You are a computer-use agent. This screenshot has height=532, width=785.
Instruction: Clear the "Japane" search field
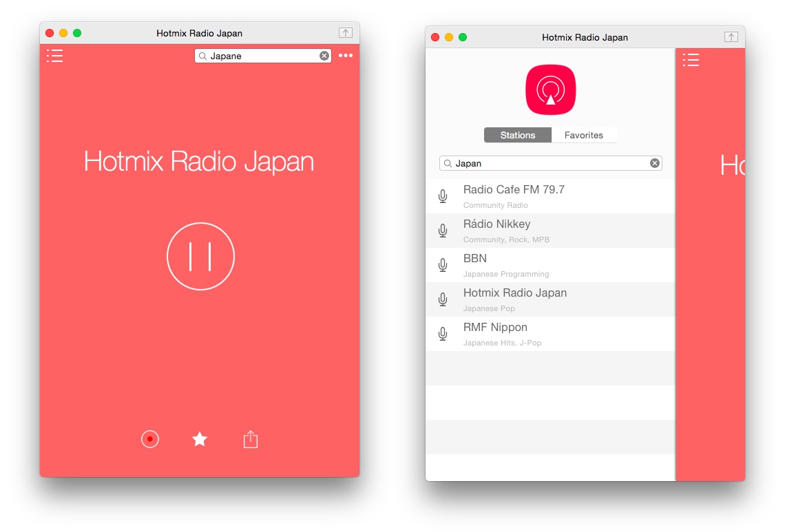[x=324, y=56]
